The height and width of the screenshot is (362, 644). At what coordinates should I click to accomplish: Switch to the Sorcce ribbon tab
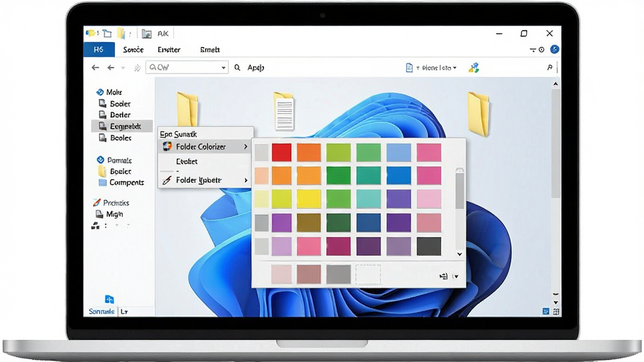[x=133, y=50]
